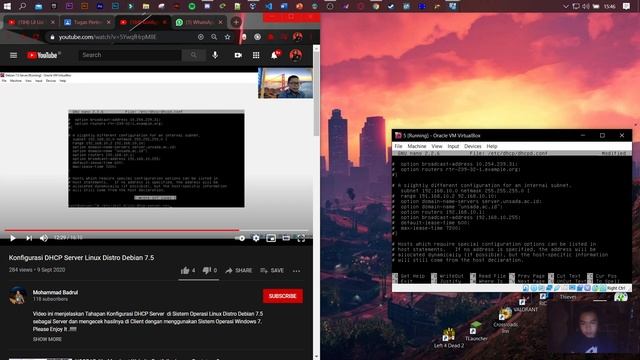Open Photoshop from the taskbar
Image resolution: width=640 pixels, height=360 pixels.
coord(115,6)
